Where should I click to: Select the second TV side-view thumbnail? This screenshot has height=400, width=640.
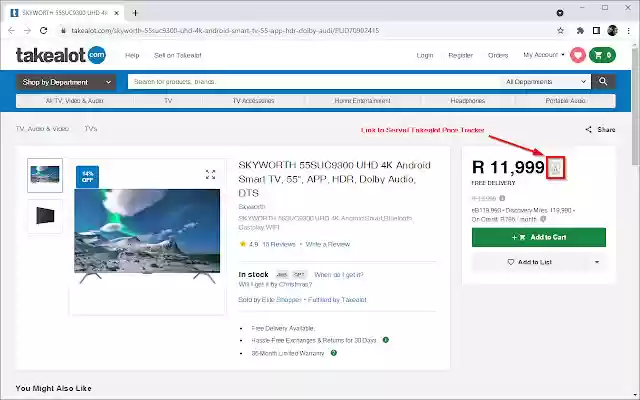click(x=45, y=216)
